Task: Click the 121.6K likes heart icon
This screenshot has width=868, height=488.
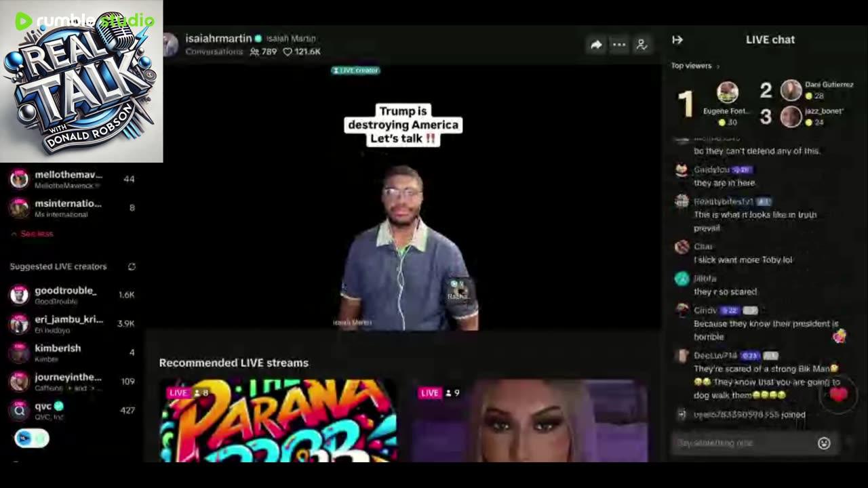Action: [288, 52]
